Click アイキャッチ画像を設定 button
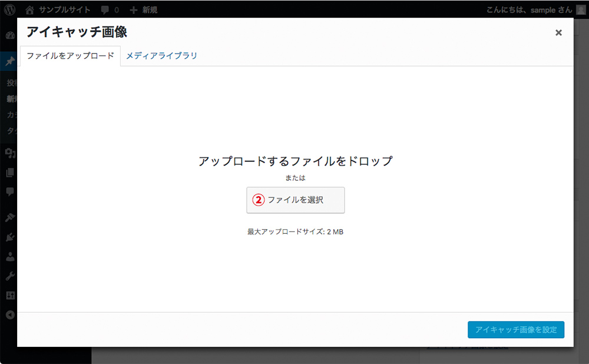Screen dimensions: 589x364 click(515, 330)
